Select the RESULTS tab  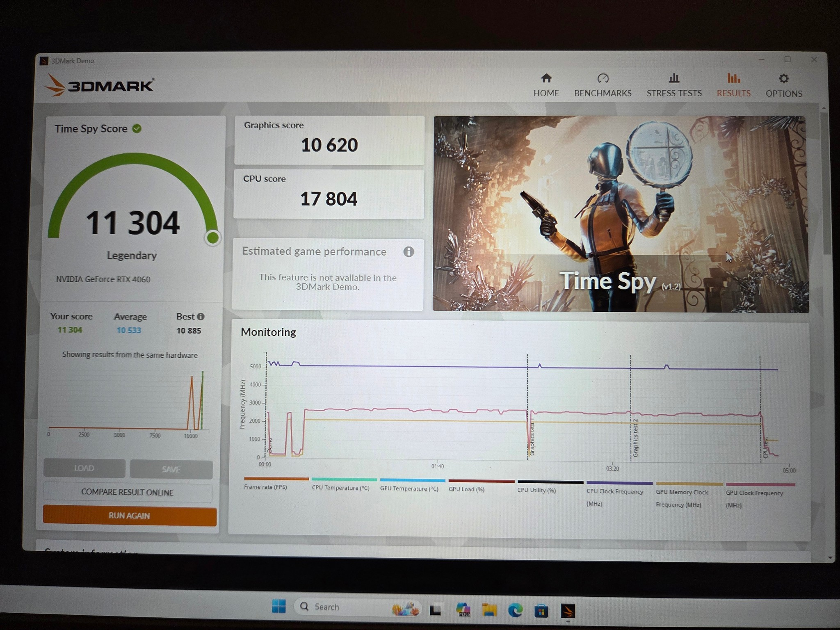(x=733, y=85)
